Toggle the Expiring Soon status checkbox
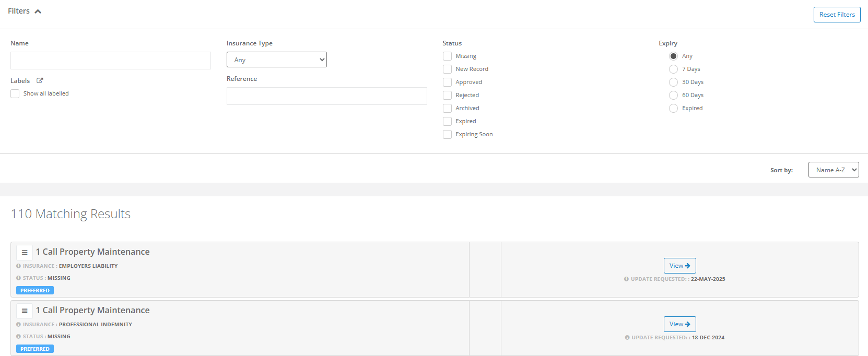868x356 pixels. pos(447,134)
